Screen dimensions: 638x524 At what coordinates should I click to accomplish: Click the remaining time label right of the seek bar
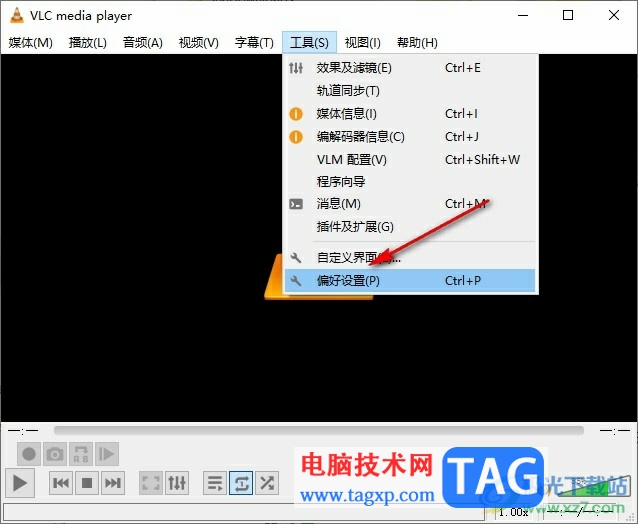pos(615,430)
